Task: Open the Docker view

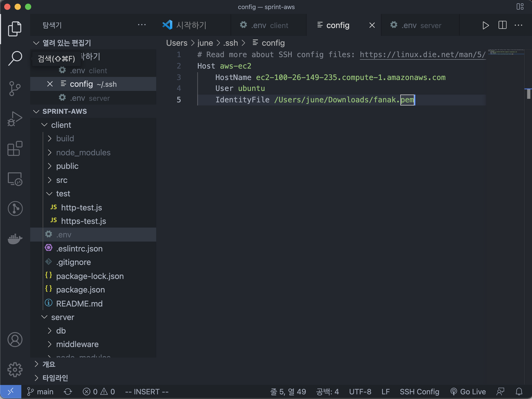Action: pyautogui.click(x=15, y=239)
